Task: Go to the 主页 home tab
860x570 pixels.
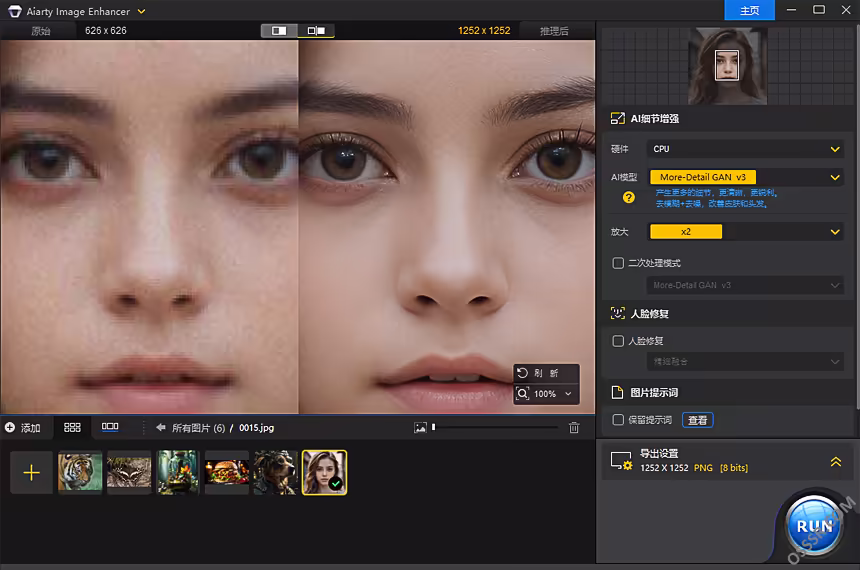Action: tap(749, 10)
